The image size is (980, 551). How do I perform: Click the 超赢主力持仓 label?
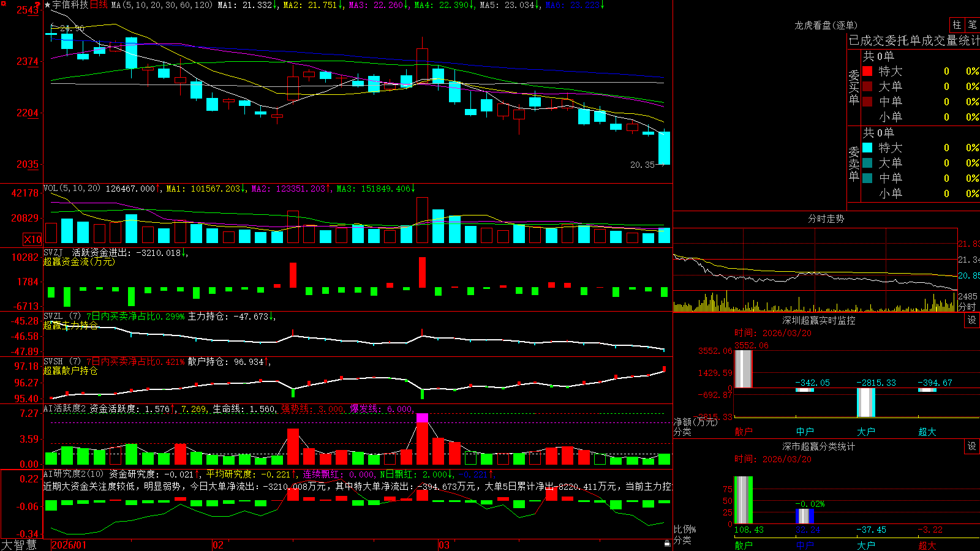pos(70,325)
